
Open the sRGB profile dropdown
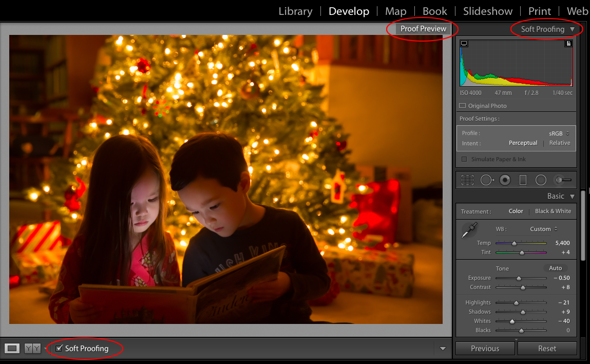559,133
